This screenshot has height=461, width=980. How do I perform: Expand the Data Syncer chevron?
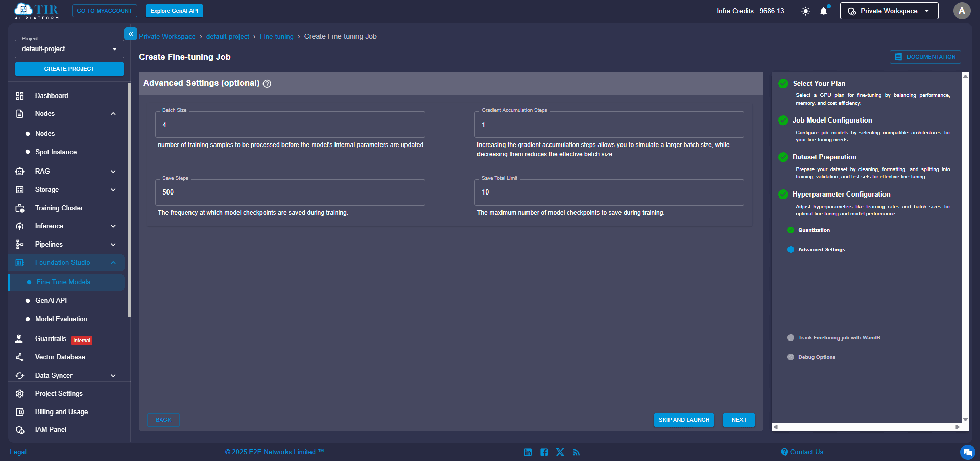pos(113,376)
